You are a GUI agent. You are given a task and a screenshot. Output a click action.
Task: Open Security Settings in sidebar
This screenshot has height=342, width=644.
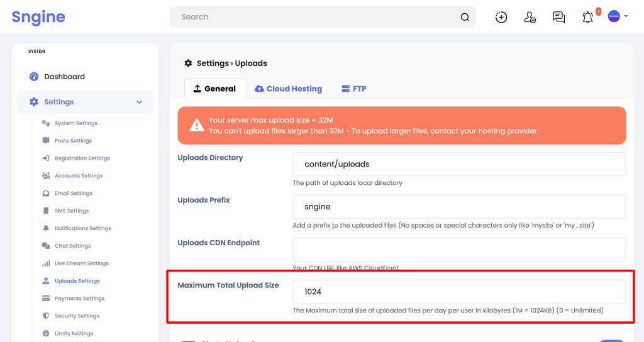point(77,316)
